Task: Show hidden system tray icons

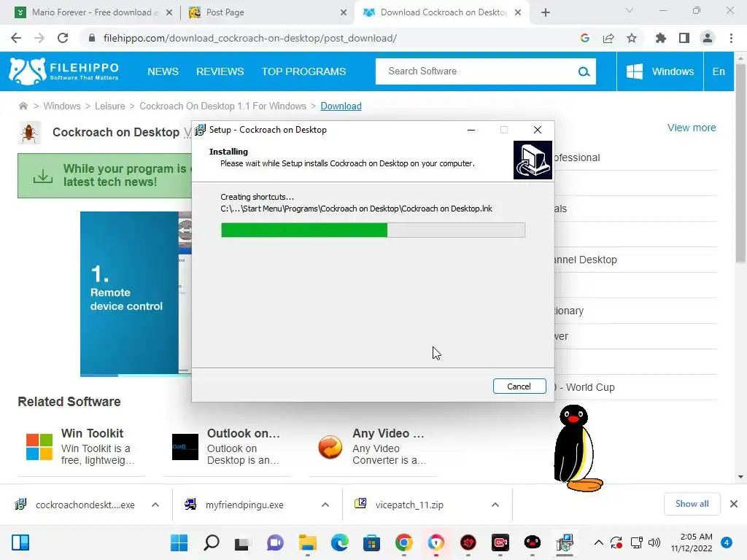Action: pos(599,542)
